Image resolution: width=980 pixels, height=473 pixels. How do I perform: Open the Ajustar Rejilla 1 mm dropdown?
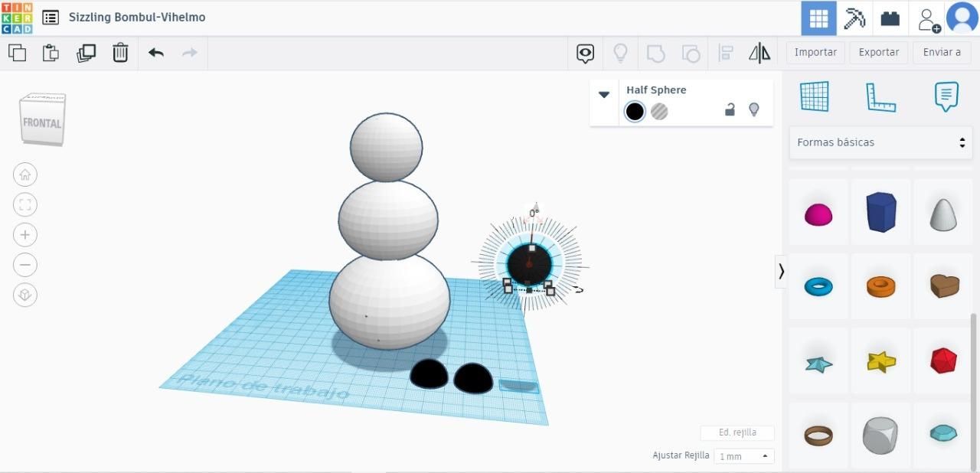743,456
